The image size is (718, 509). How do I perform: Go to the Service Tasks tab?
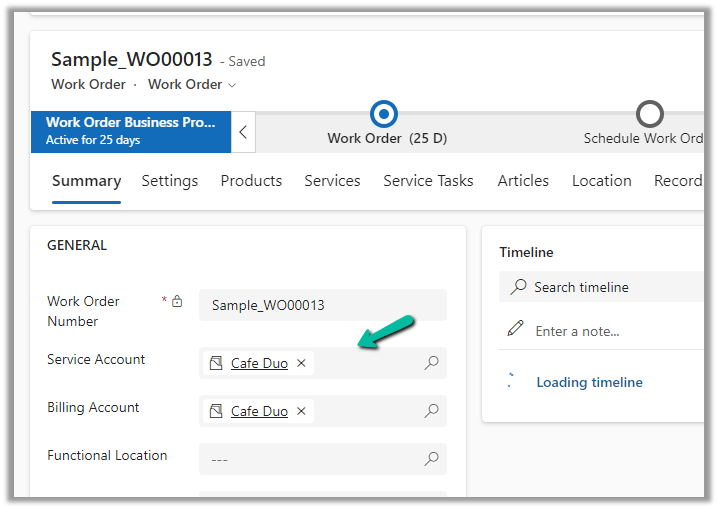[428, 181]
